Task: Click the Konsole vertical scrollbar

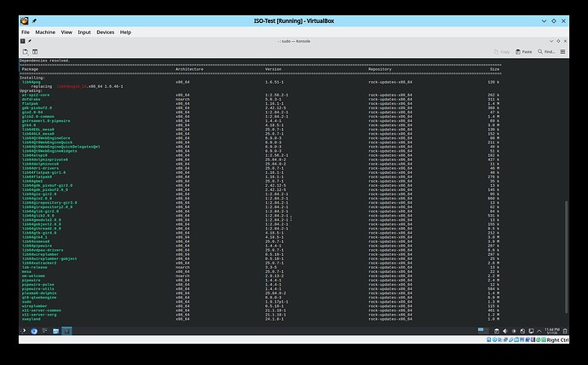Action: point(566,257)
